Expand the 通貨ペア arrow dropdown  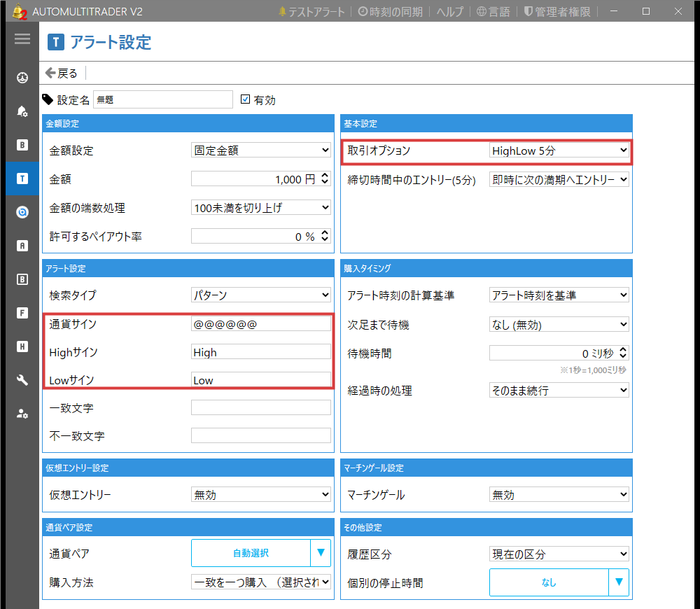point(321,553)
